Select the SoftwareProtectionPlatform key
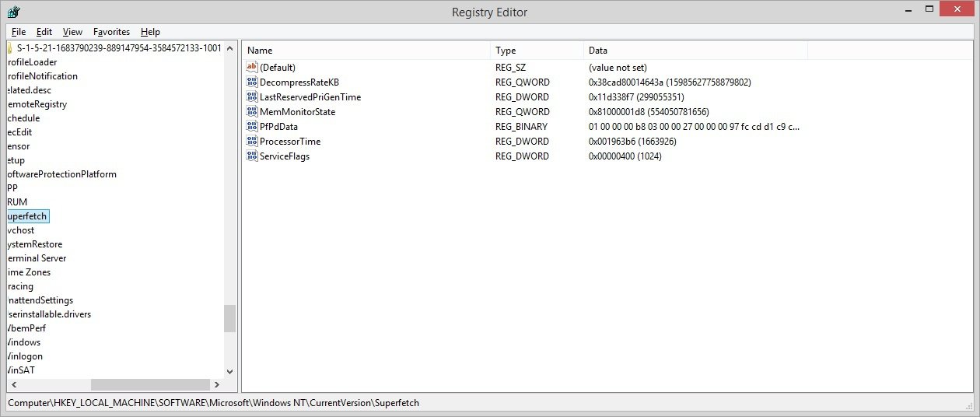 pyautogui.click(x=61, y=174)
